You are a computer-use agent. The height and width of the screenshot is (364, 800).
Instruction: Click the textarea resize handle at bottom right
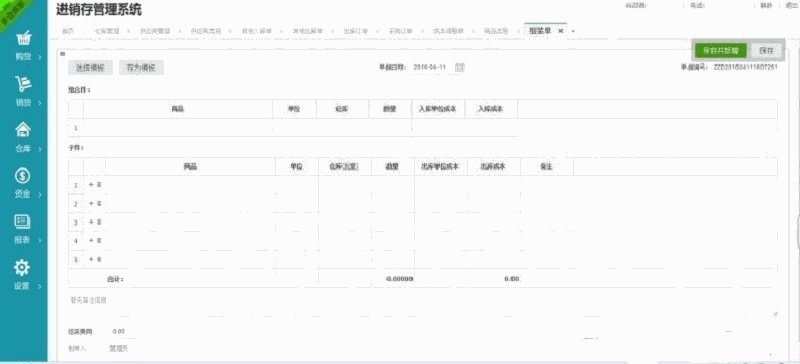click(776, 314)
